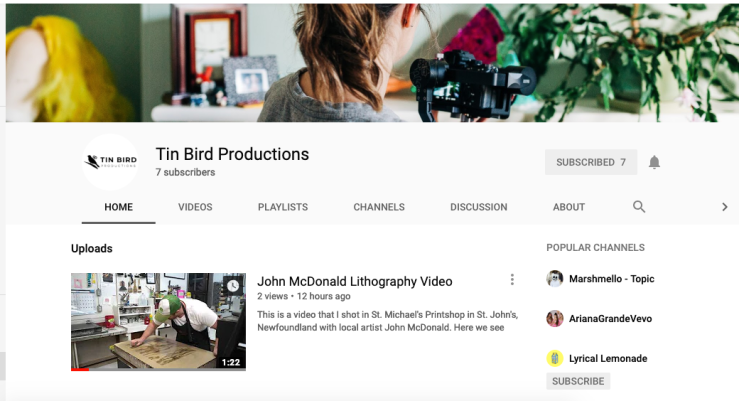739x401 pixels.
Task: Click the red progress bar under the thumbnail
Action: (80, 369)
